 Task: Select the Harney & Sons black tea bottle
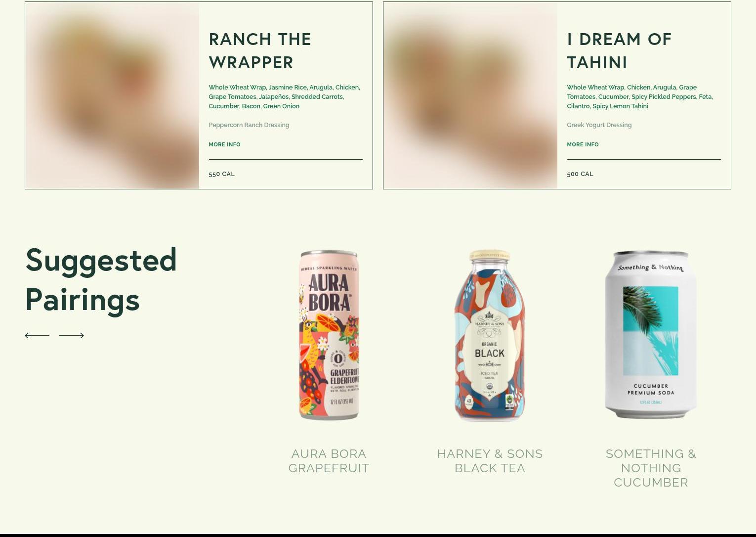490,335
